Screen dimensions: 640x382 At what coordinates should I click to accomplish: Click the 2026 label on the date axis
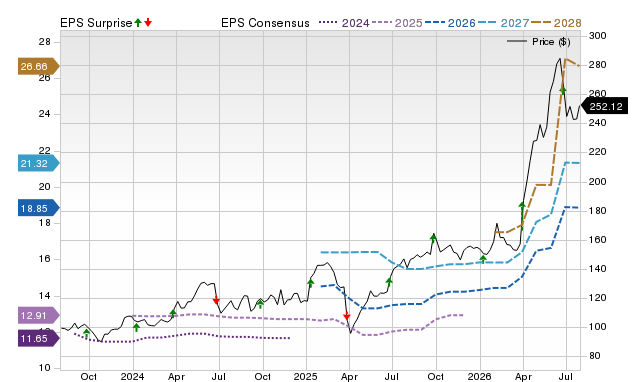point(479,376)
